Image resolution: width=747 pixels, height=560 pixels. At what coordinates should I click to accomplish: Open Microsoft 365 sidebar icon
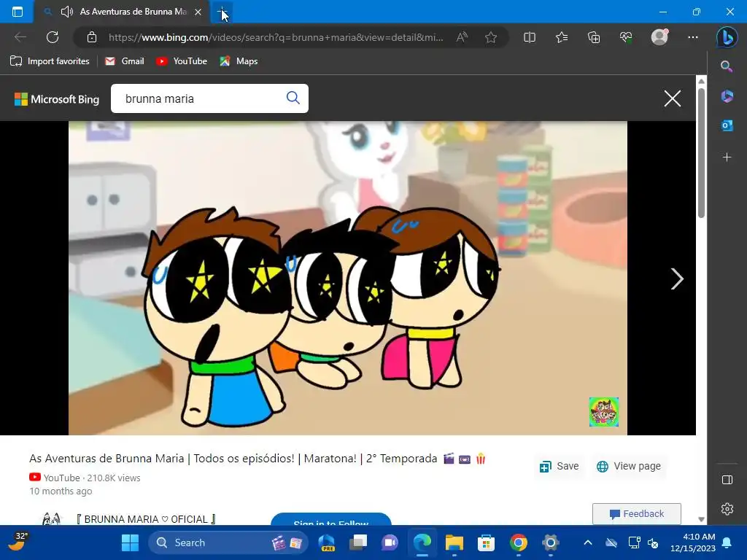[x=727, y=96]
